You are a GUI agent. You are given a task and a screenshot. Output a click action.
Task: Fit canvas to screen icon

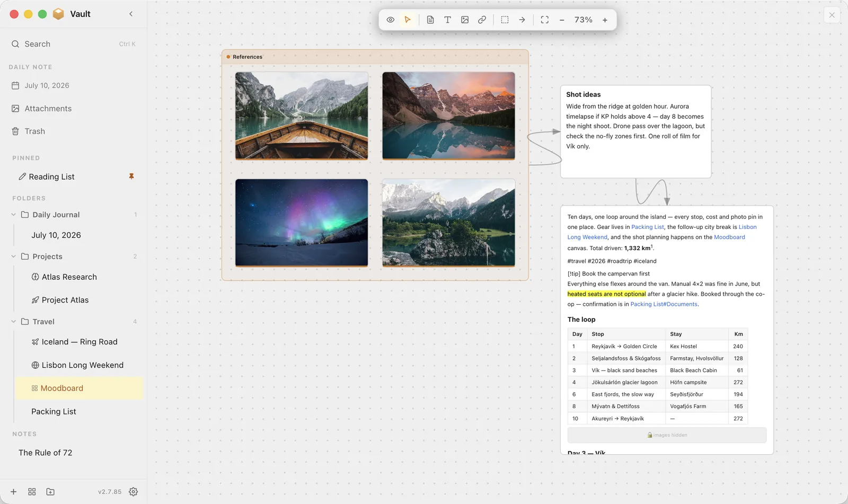[x=544, y=20]
